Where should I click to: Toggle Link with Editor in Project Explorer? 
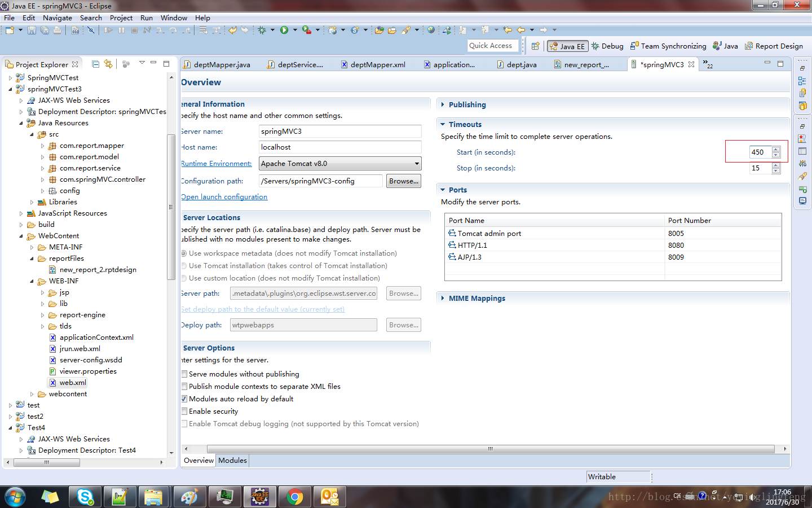click(108, 64)
